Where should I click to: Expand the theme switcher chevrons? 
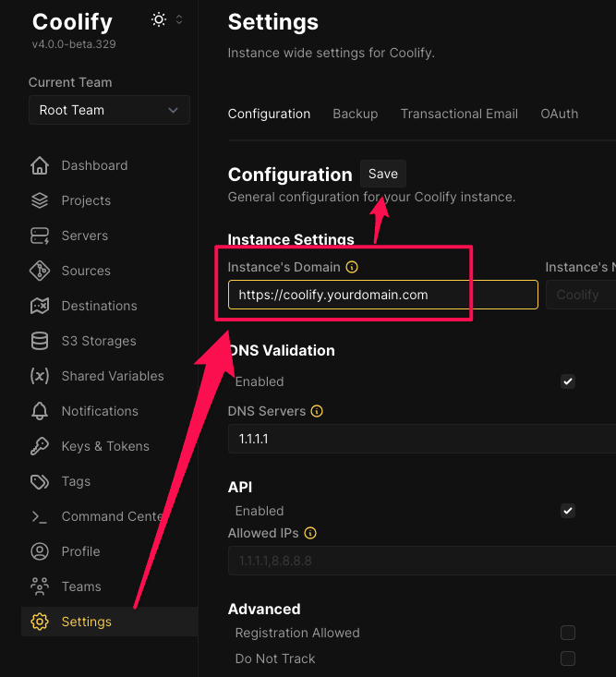pyautogui.click(x=179, y=20)
